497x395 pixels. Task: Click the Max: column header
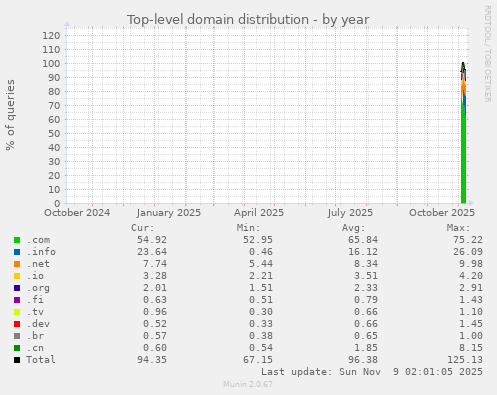(459, 228)
